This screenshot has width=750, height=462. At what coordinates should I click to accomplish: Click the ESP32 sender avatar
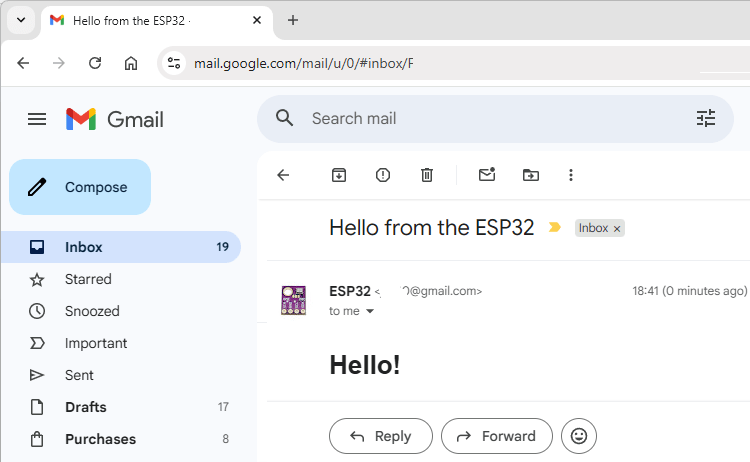(x=293, y=300)
